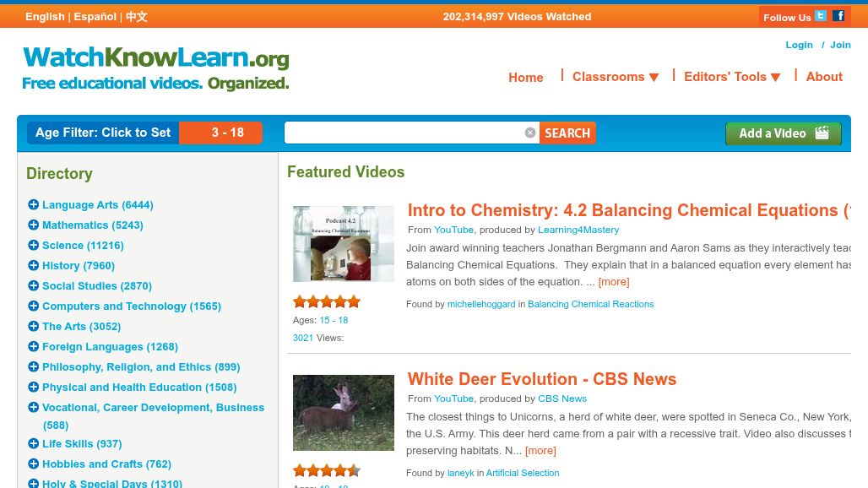Switch language to Español
Viewport: 868px width, 488px height.
pyautogui.click(x=95, y=17)
